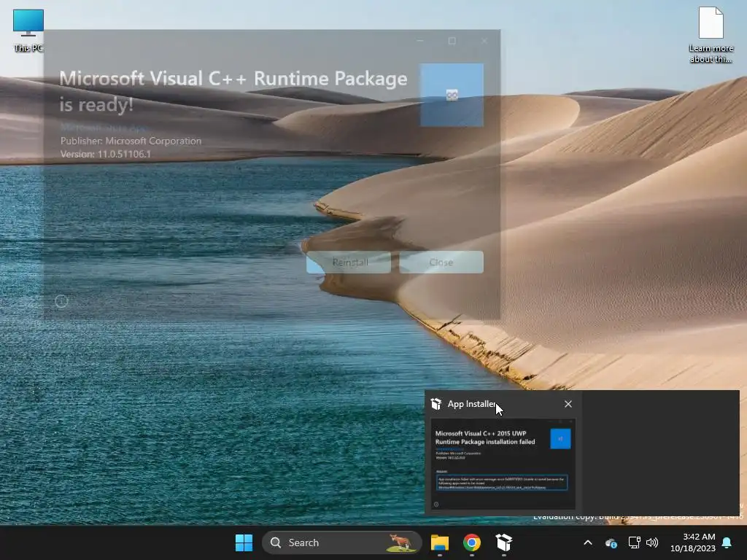The width and height of the screenshot is (747, 560).
Task: Click the App Installer taskbar icon
Action: (x=503, y=542)
